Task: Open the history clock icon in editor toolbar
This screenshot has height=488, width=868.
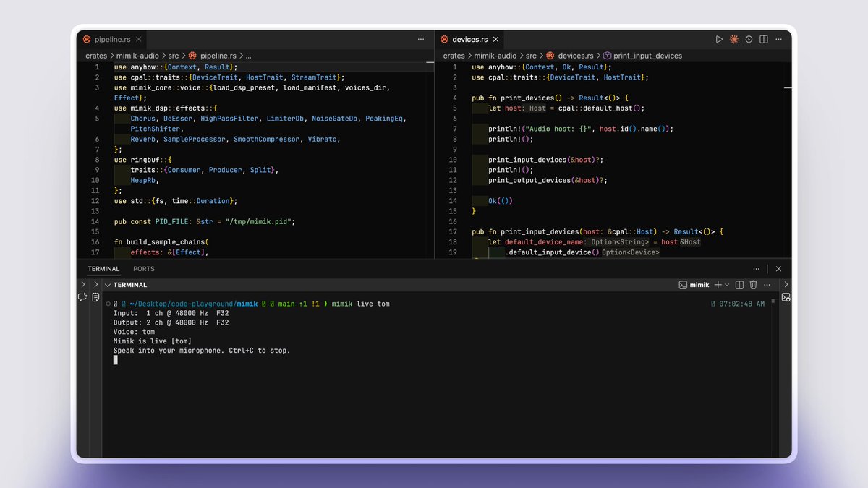Action: point(749,39)
